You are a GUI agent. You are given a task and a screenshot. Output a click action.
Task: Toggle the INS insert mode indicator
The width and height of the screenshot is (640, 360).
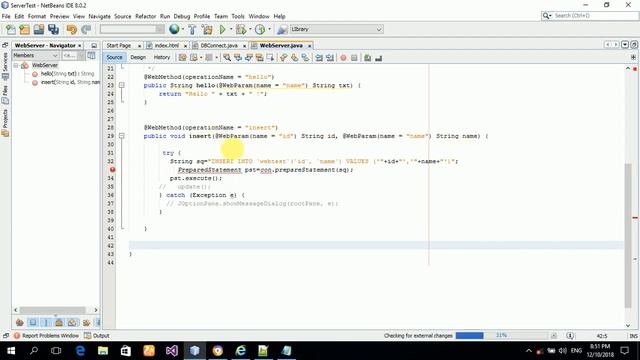click(x=633, y=336)
